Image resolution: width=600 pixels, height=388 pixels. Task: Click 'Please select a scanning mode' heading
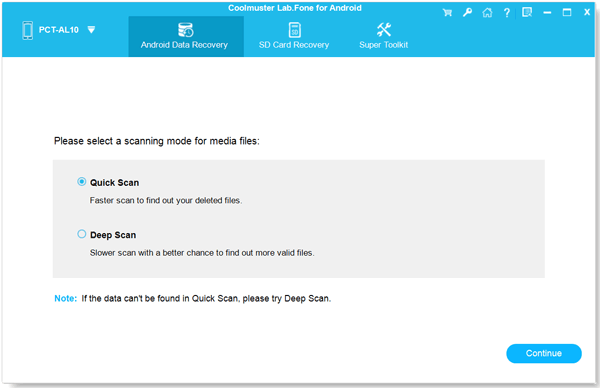click(x=157, y=141)
